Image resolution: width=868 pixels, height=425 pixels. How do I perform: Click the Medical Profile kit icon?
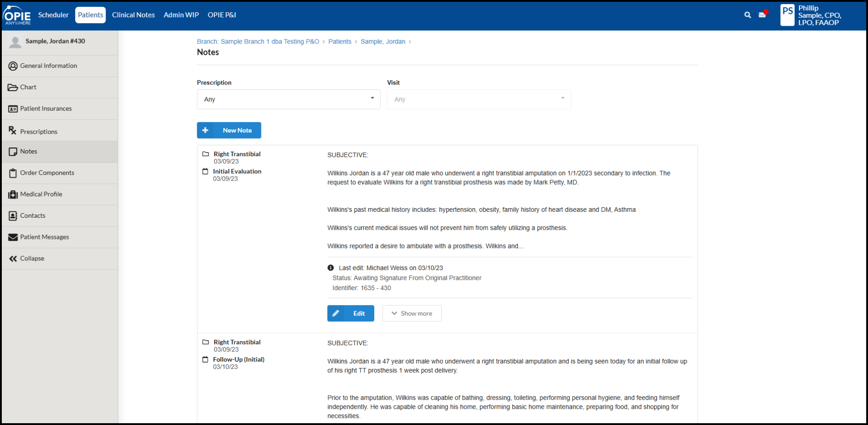(x=13, y=195)
